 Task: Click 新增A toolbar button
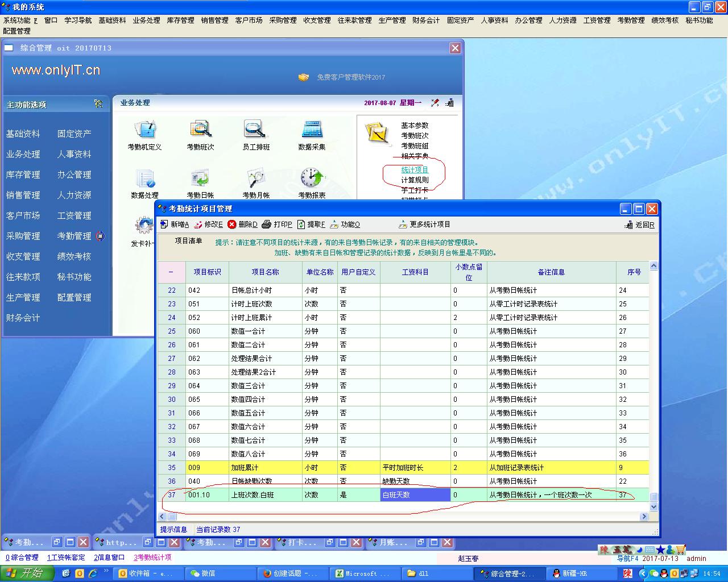pyautogui.click(x=175, y=225)
